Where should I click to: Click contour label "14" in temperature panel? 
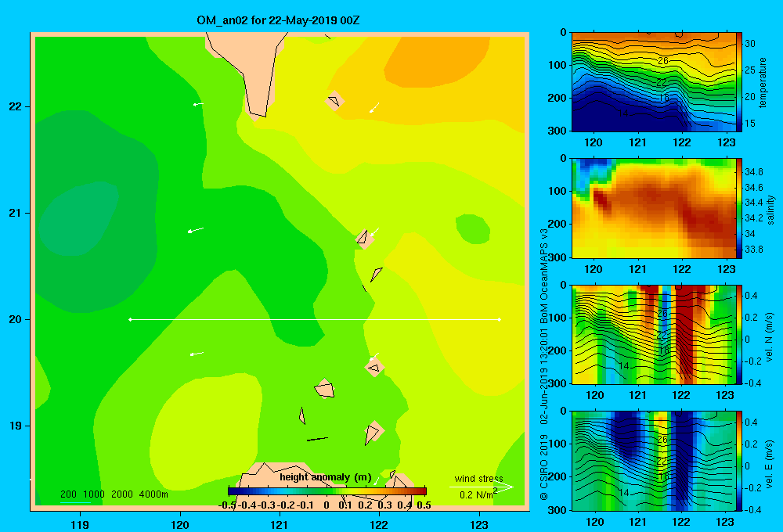[622, 113]
